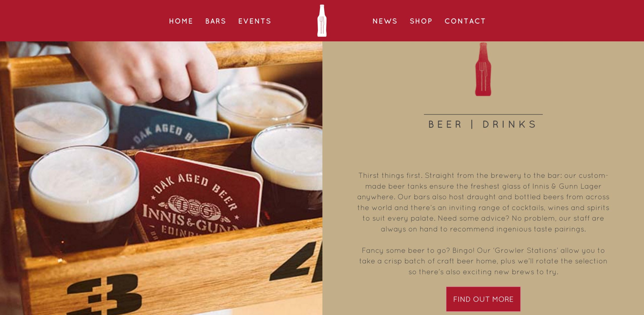The height and width of the screenshot is (315, 644).
Task: Click the blue Oak Aged coaster
Action: pyautogui.click(x=174, y=128)
